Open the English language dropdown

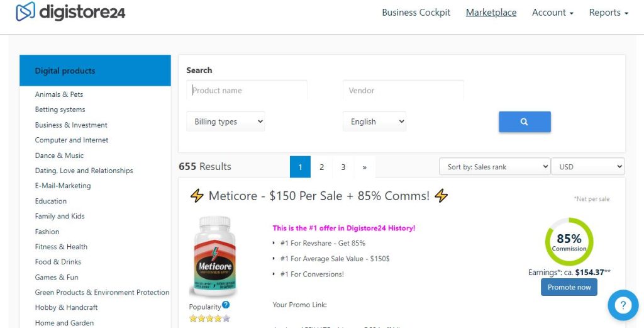(x=374, y=122)
